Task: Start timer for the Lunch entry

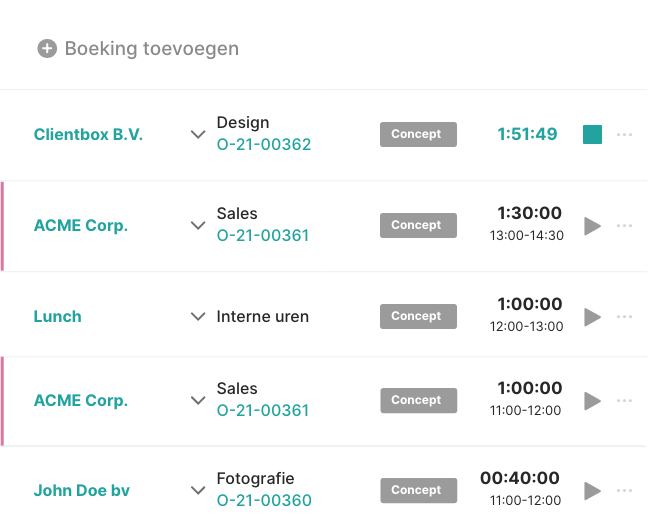Action: [x=592, y=317]
